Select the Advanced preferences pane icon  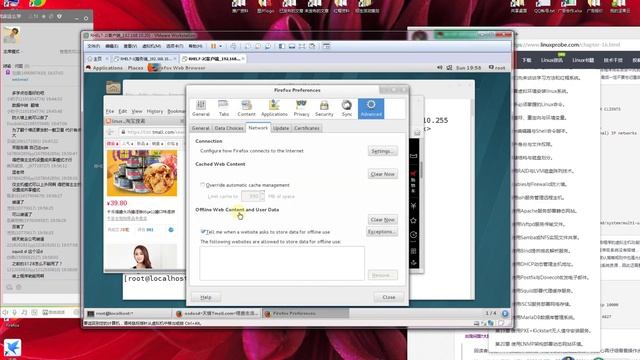coord(371,109)
